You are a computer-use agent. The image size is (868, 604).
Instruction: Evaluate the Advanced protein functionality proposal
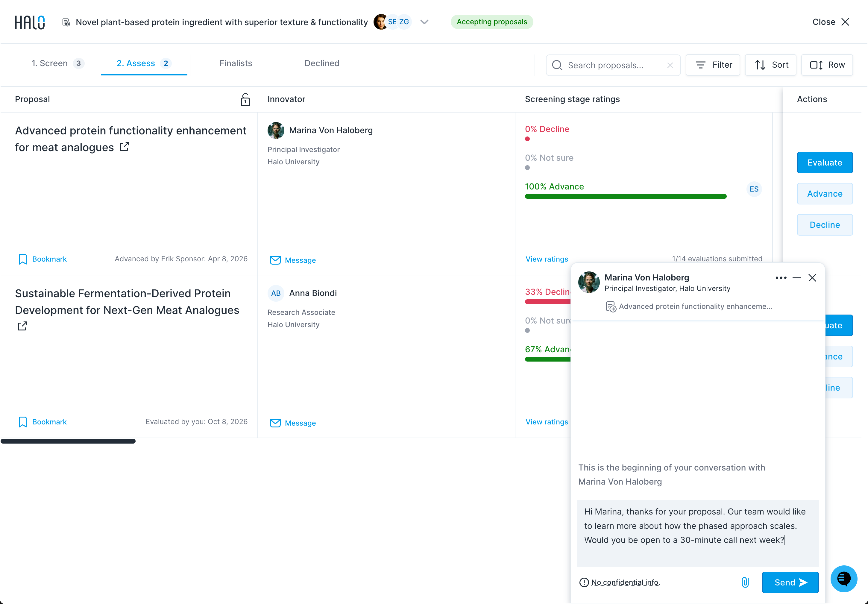click(825, 163)
